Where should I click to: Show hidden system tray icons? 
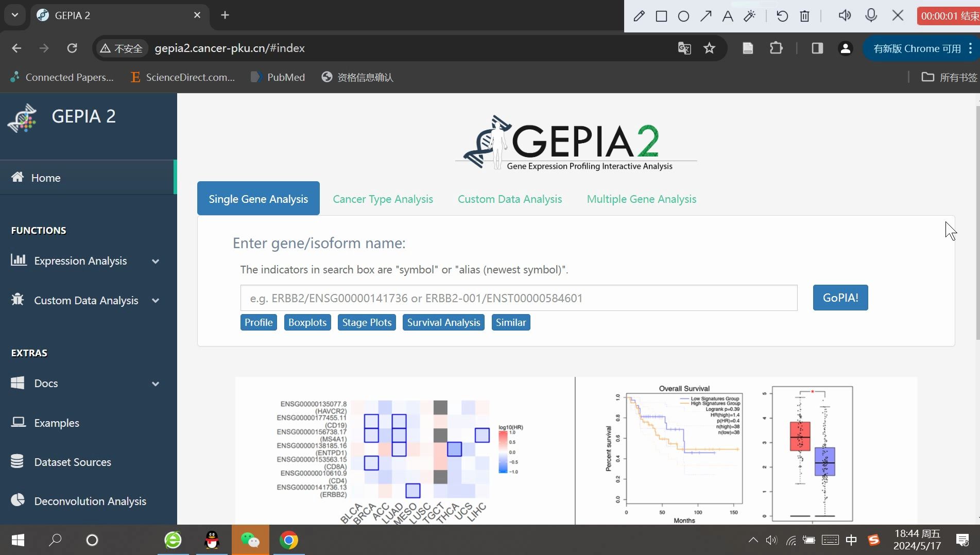[x=753, y=540]
